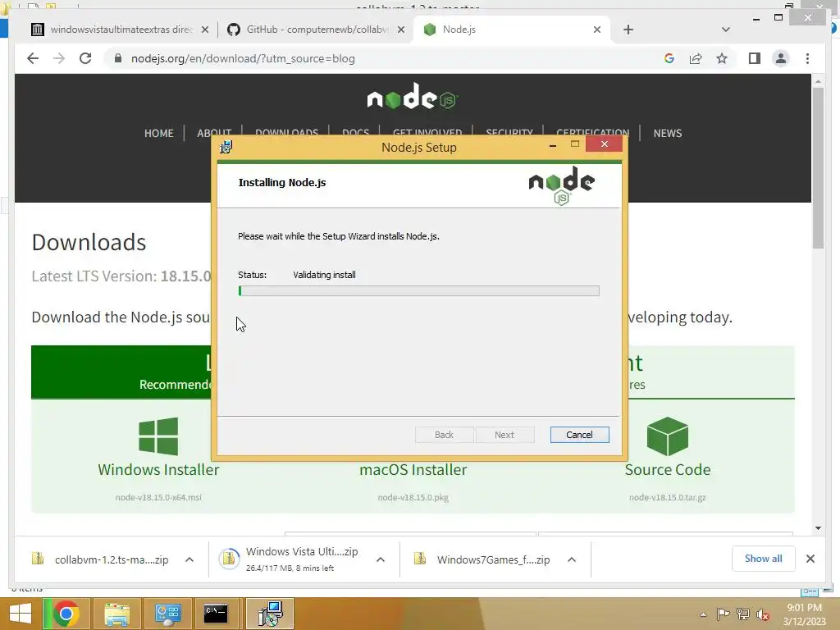Click the installer icon in Setup title bar
Viewport: 840px width, 630px height.
click(x=226, y=147)
